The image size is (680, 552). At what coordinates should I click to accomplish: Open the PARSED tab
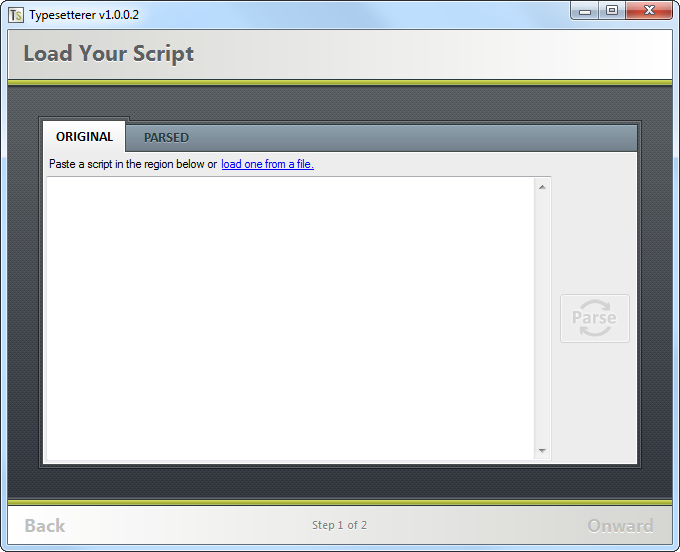pos(166,137)
